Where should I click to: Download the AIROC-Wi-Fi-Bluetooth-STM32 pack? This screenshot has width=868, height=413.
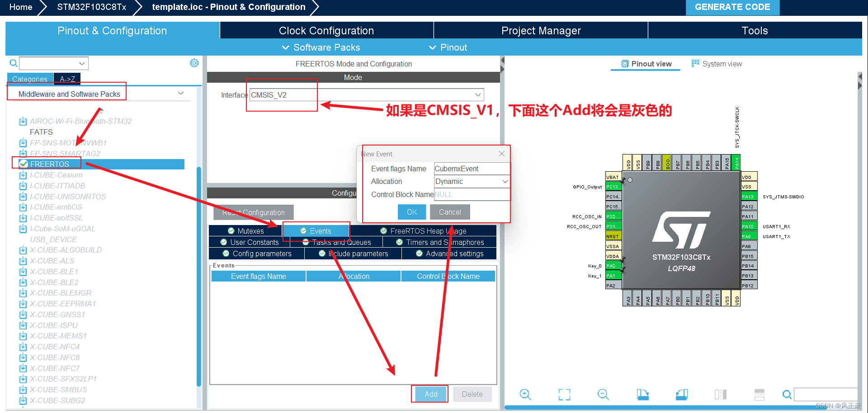tap(23, 121)
